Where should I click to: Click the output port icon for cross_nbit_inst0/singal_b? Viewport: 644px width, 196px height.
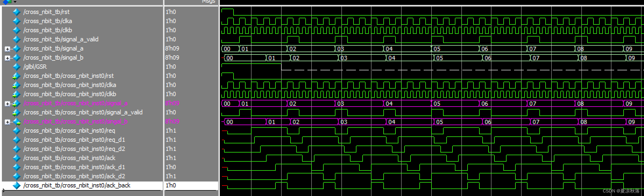(x=17, y=121)
